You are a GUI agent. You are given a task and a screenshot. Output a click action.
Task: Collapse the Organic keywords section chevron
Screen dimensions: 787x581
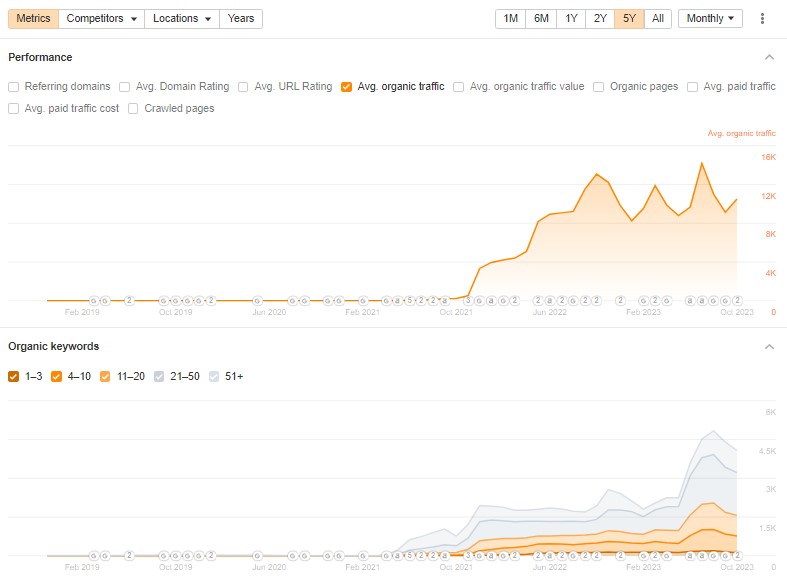[x=769, y=347]
